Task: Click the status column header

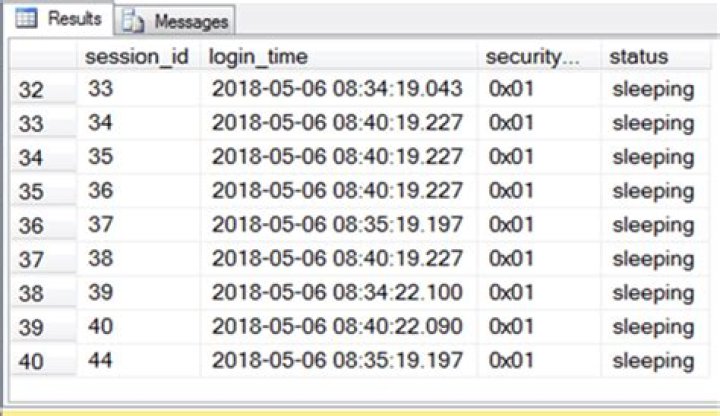Action: pos(639,56)
